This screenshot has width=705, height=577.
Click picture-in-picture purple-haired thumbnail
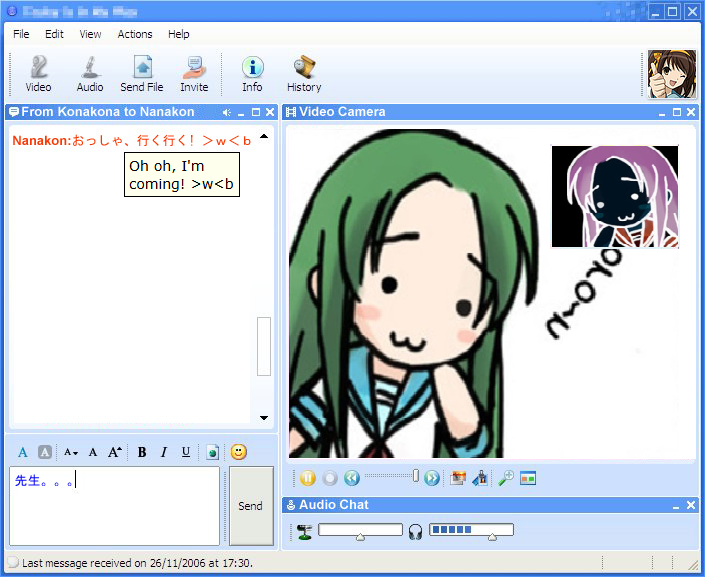tap(615, 197)
